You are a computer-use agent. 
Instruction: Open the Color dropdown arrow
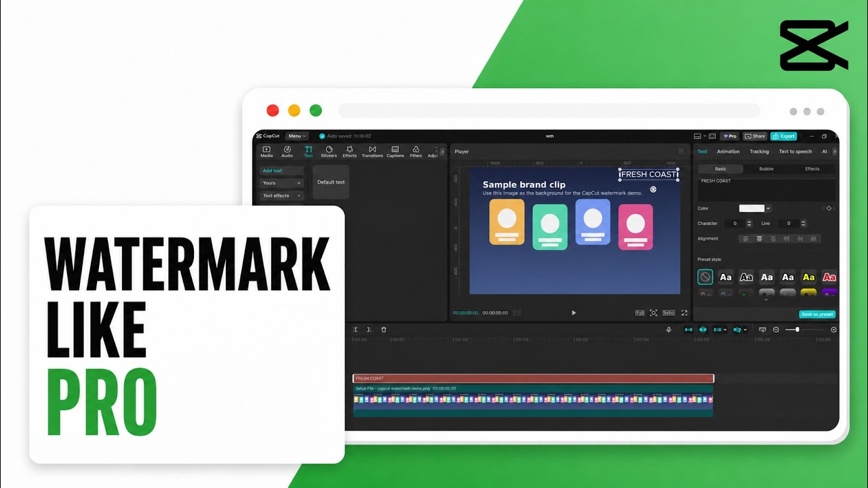(x=768, y=208)
